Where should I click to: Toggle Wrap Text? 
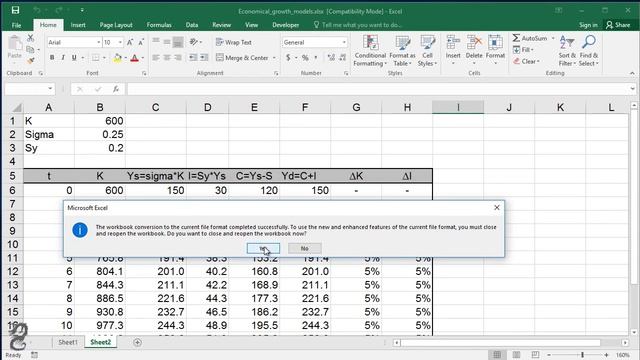(233, 42)
